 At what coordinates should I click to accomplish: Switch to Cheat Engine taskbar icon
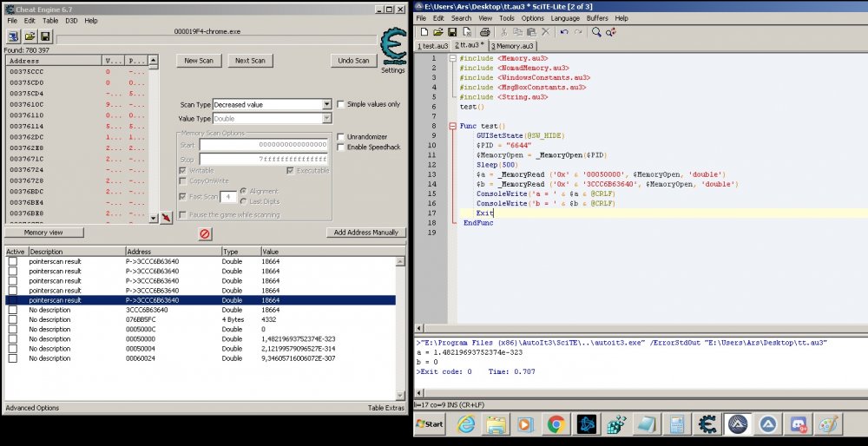(x=707, y=424)
